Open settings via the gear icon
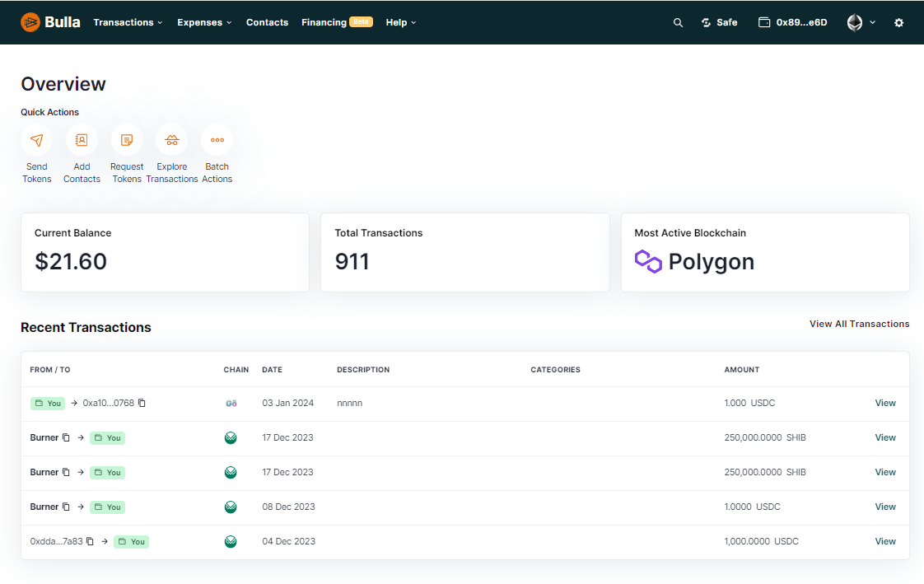 [x=898, y=22]
